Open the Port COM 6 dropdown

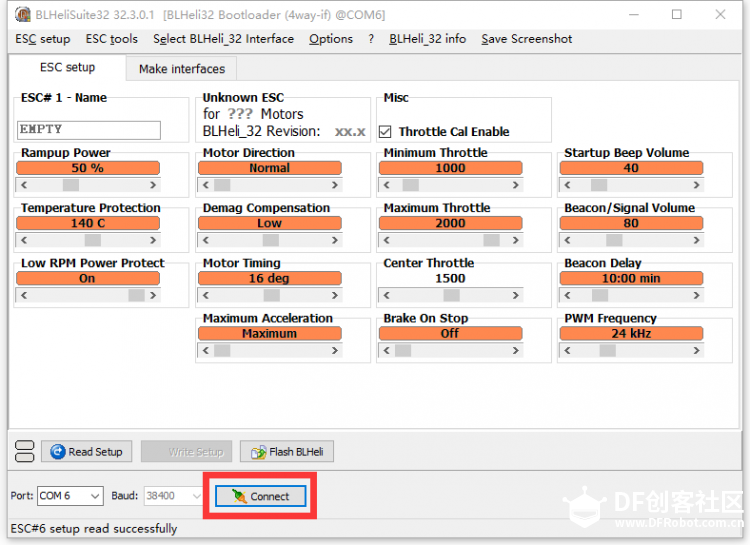(96, 496)
